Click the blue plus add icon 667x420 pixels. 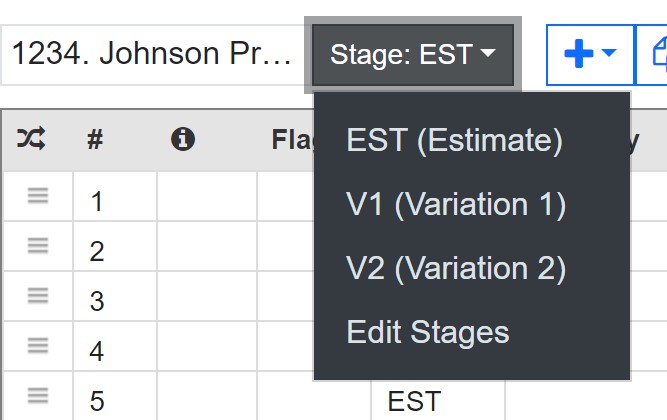pyautogui.click(x=579, y=54)
